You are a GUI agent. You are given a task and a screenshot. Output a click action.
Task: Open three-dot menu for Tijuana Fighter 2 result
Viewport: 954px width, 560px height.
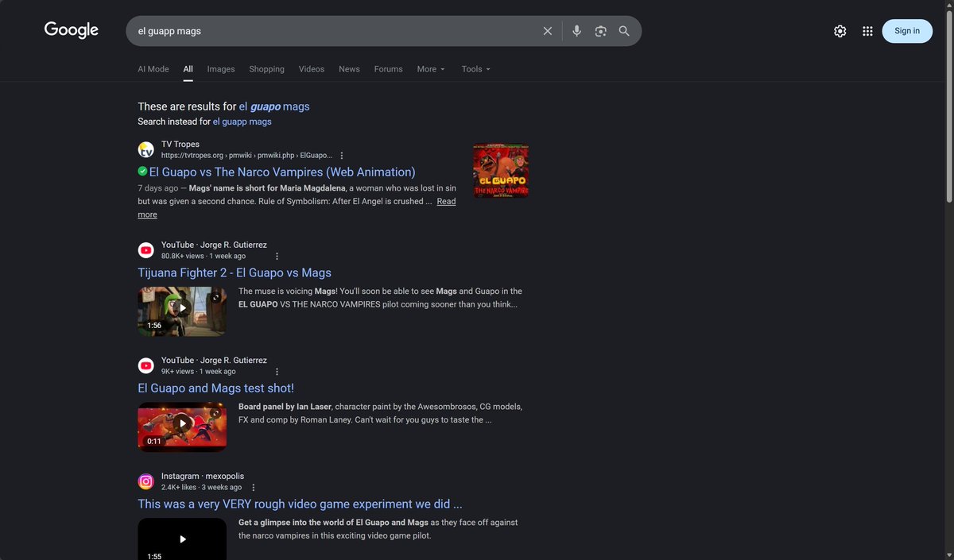[x=277, y=257]
